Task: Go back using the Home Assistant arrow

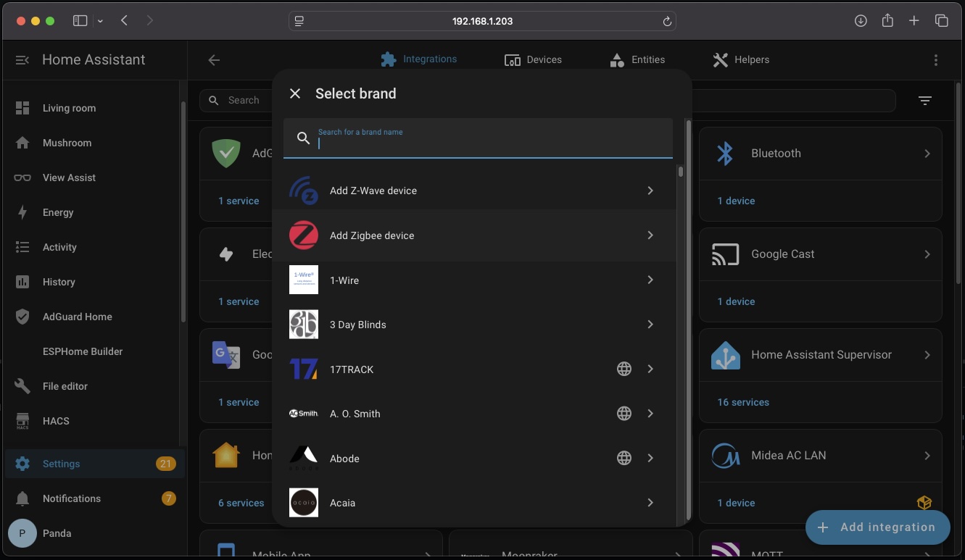Action: click(x=214, y=60)
